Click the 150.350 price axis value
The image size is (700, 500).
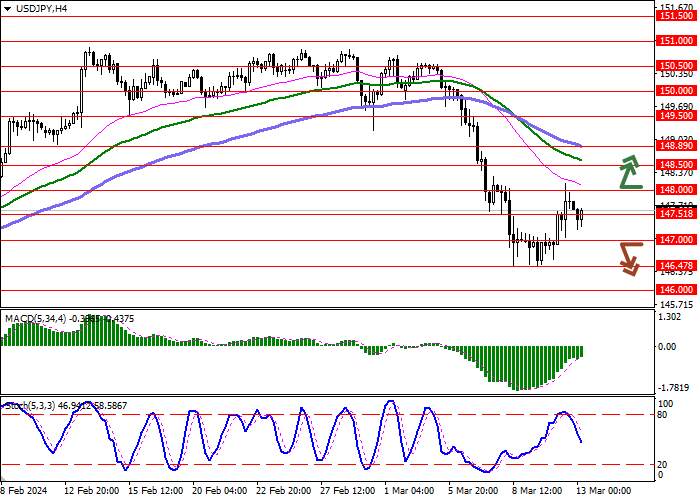point(677,74)
